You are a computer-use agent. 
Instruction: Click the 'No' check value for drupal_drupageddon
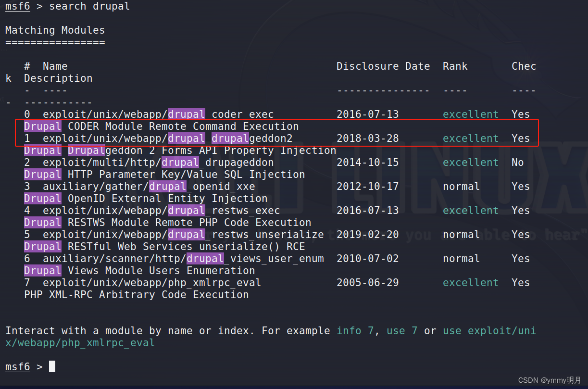point(518,163)
